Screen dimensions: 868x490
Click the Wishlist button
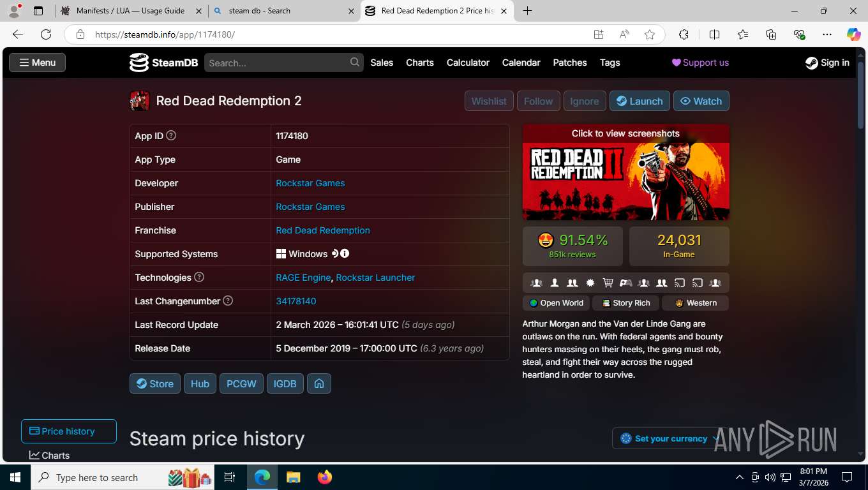tap(489, 101)
